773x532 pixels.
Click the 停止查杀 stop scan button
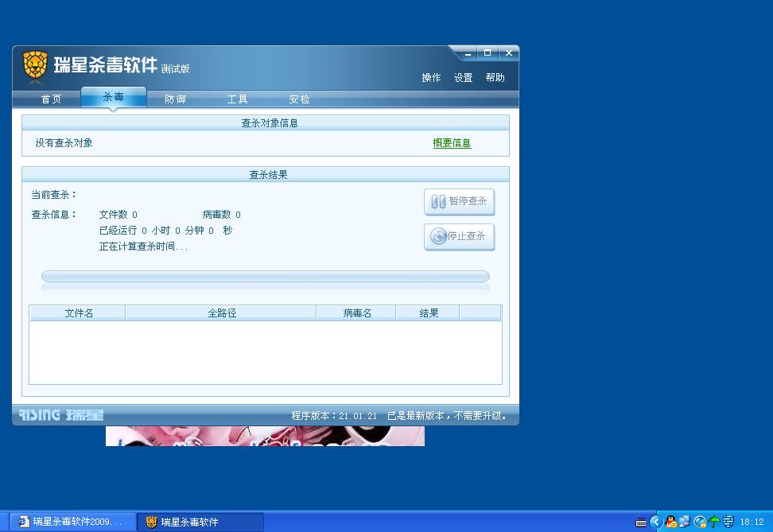point(460,237)
